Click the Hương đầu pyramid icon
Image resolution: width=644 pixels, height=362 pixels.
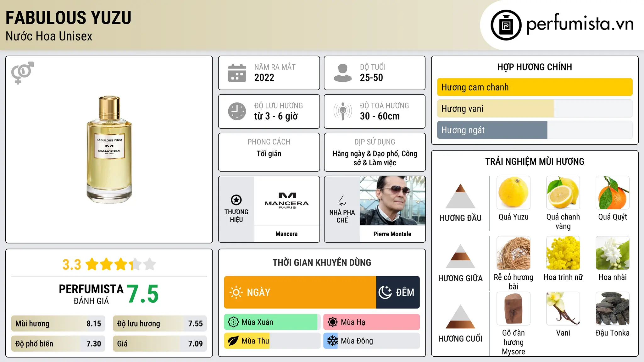pos(460,196)
